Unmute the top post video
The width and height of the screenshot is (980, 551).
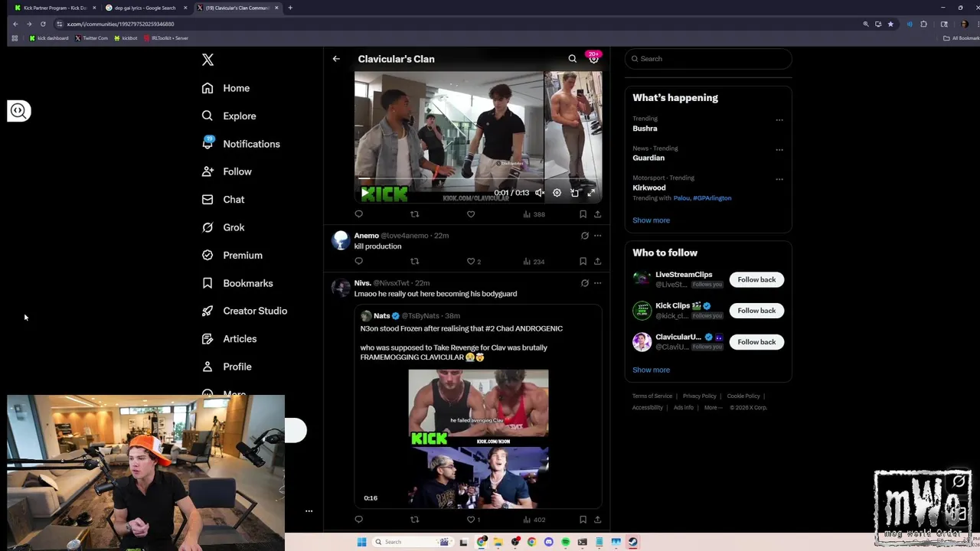pyautogui.click(x=540, y=193)
